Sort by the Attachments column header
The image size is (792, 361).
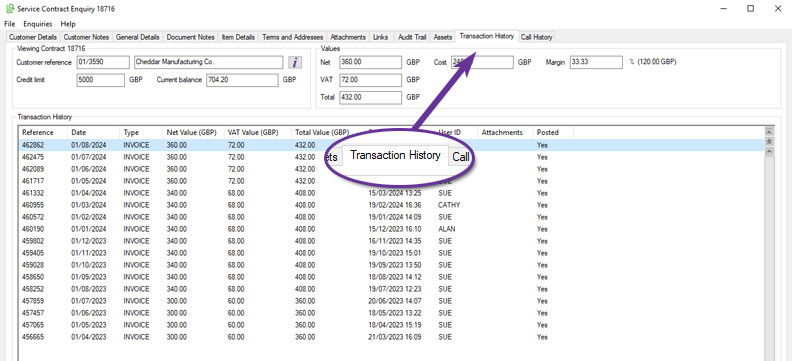point(505,132)
